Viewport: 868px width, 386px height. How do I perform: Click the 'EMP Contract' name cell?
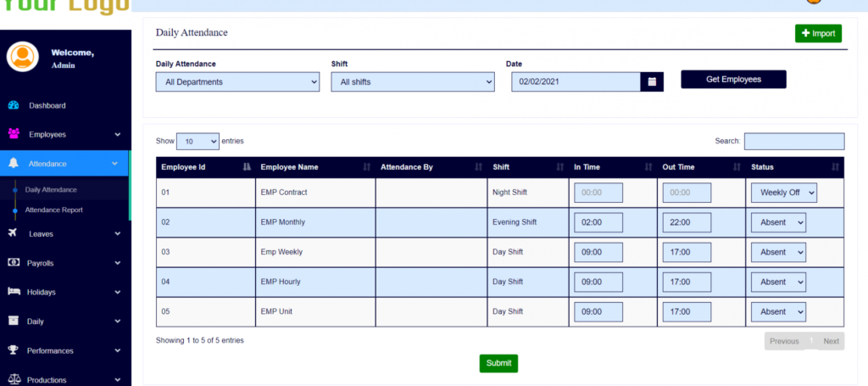(x=315, y=193)
